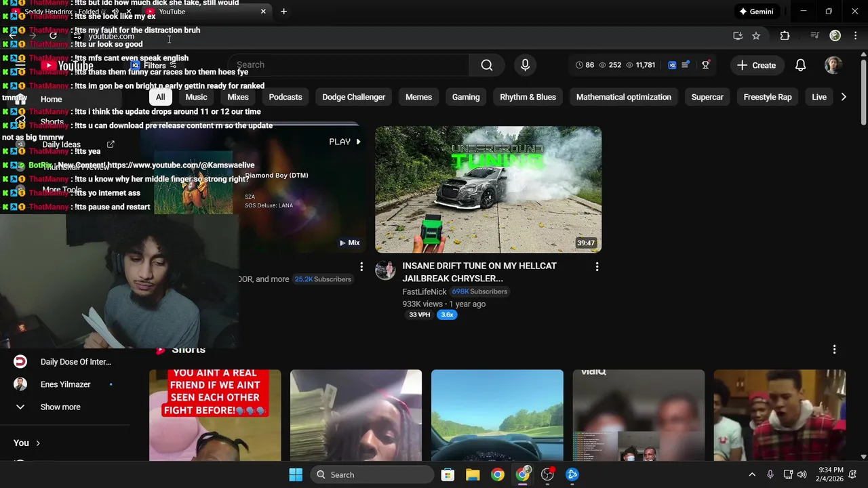Screen dimensions: 868x488
Task: Click the Daily Dose Of Internet channel icon
Action: pyautogui.click(x=20, y=362)
